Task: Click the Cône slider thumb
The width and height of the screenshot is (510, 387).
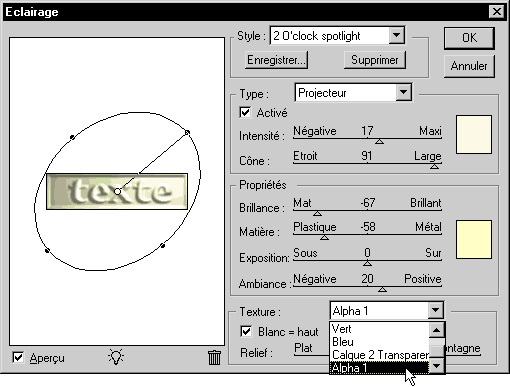Action: tap(434, 166)
